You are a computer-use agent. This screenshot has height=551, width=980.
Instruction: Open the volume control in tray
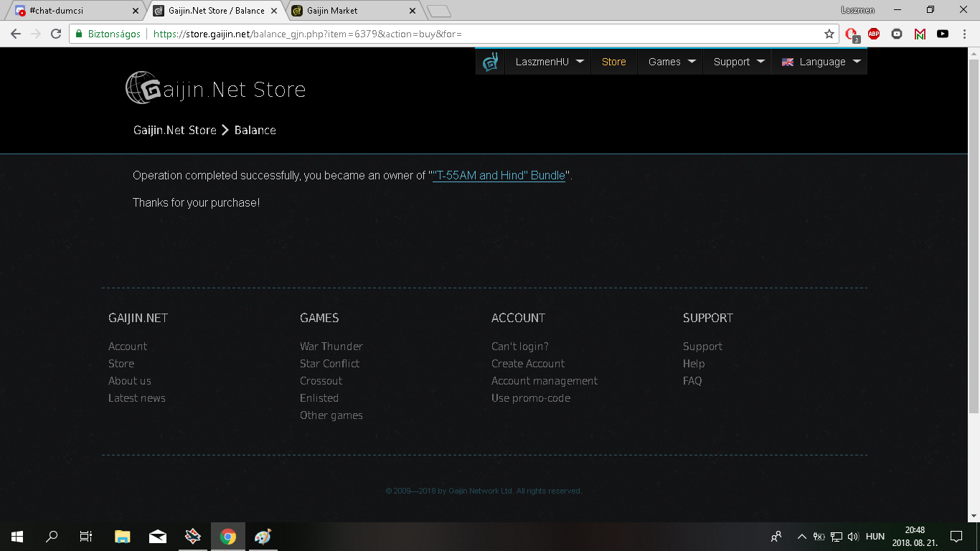coord(853,536)
